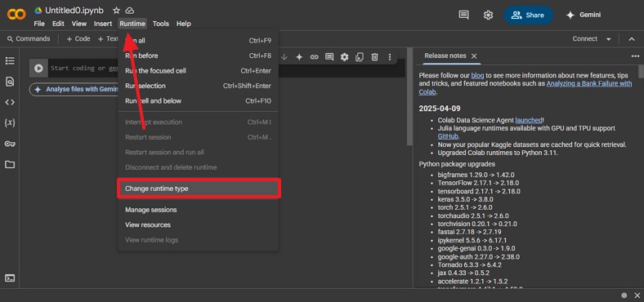Select Change runtime type
The image size is (644, 302).
click(199, 189)
